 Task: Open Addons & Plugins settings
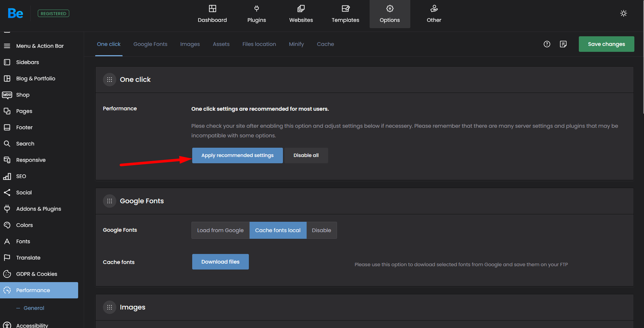coord(39,209)
